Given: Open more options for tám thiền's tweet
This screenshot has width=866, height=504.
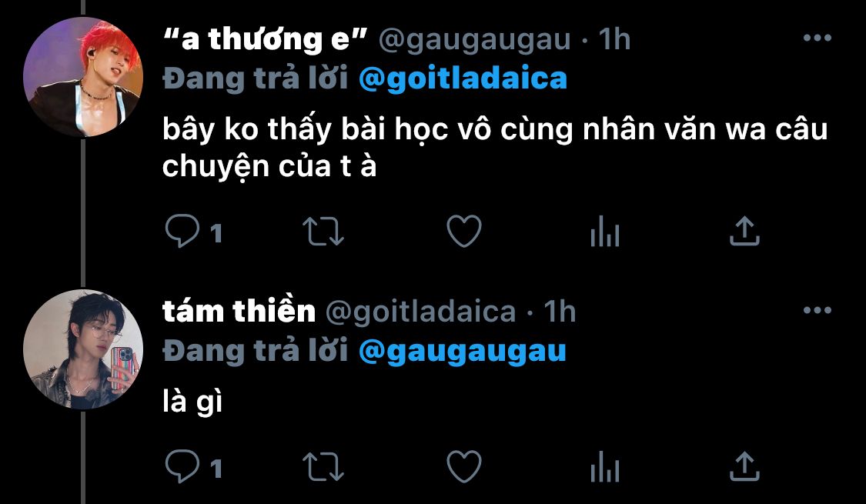Looking at the screenshot, I should coord(818,310).
